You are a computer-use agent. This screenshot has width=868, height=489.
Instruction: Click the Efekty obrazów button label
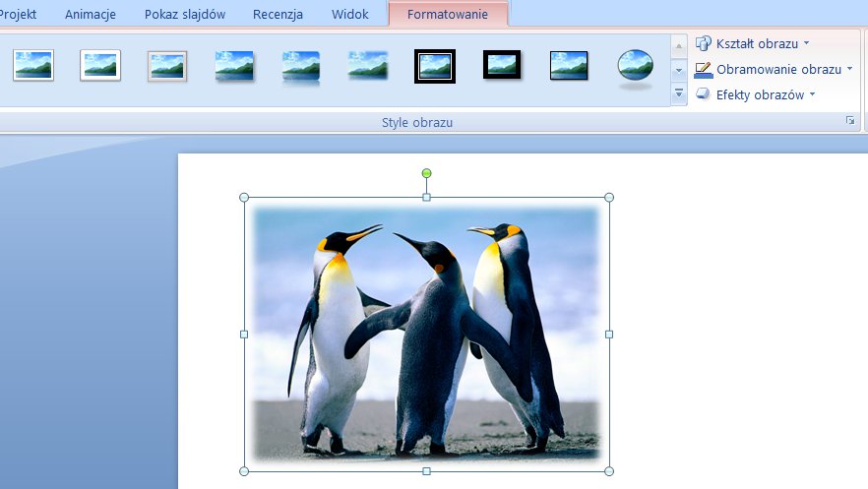coord(760,95)
